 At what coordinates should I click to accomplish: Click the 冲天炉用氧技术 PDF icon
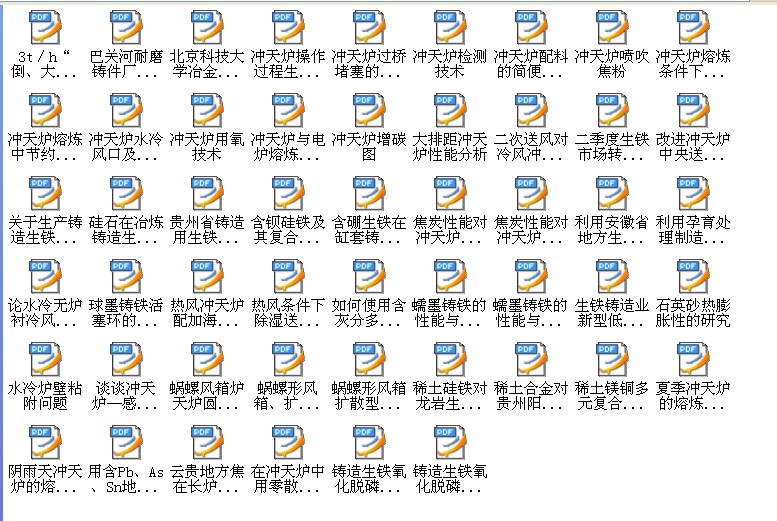(x=207, y=110)
